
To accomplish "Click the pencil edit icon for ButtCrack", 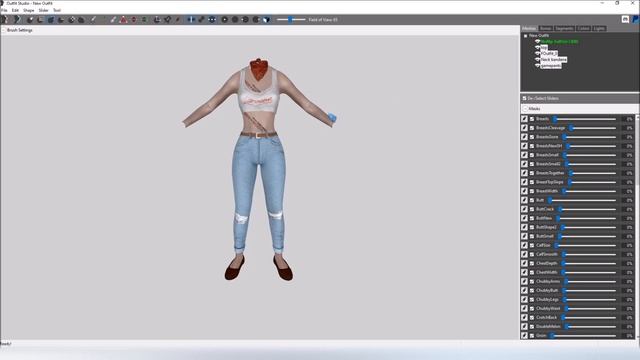I will [x=524, y=209].
